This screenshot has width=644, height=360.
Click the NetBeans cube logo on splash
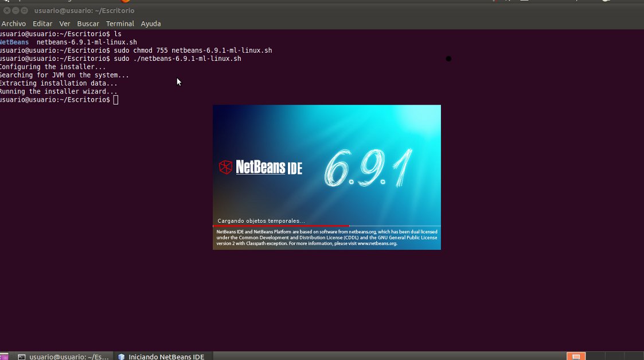tap(225, 167)
